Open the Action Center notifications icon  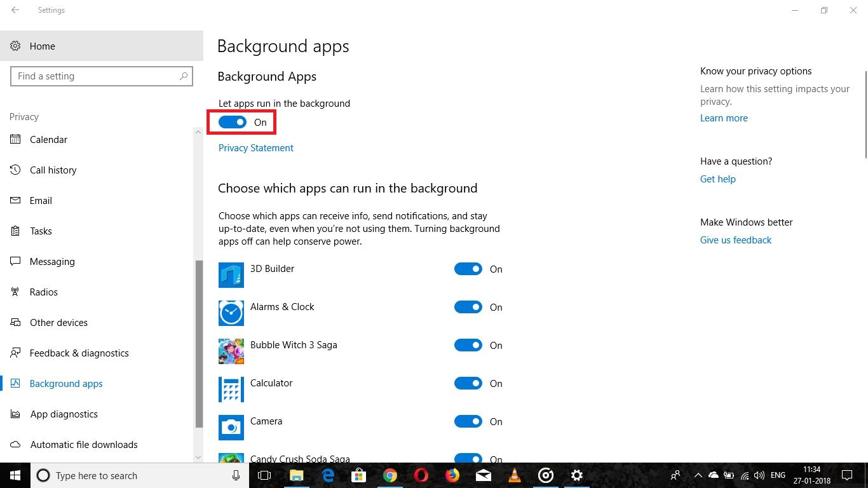[x=846, y=475]
